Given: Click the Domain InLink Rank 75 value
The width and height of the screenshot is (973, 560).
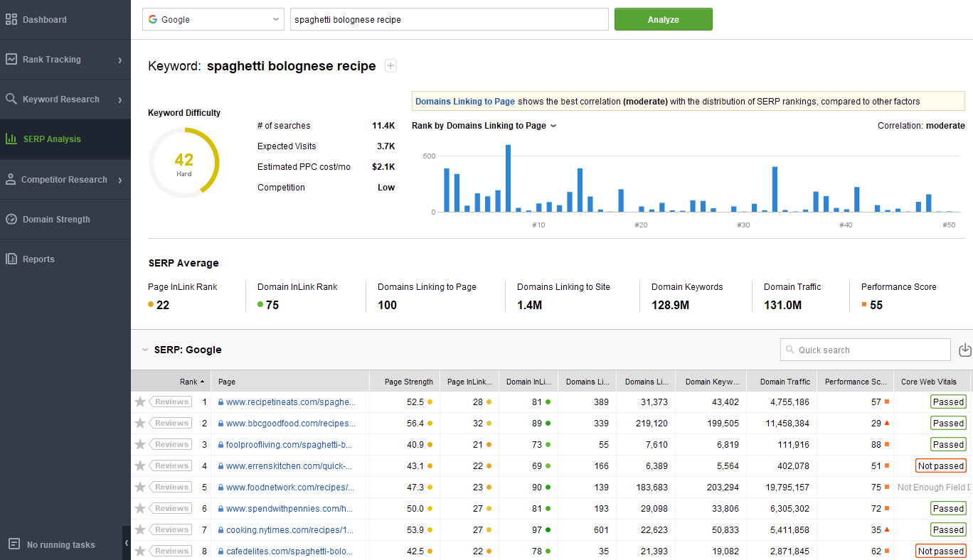Looking at the screenshot, I should tap(272, 306).
